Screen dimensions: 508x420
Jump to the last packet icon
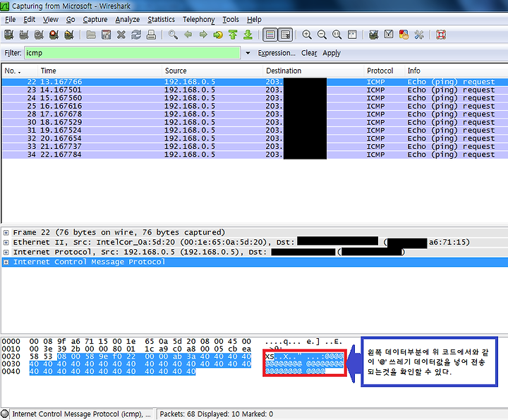point(248,35)
